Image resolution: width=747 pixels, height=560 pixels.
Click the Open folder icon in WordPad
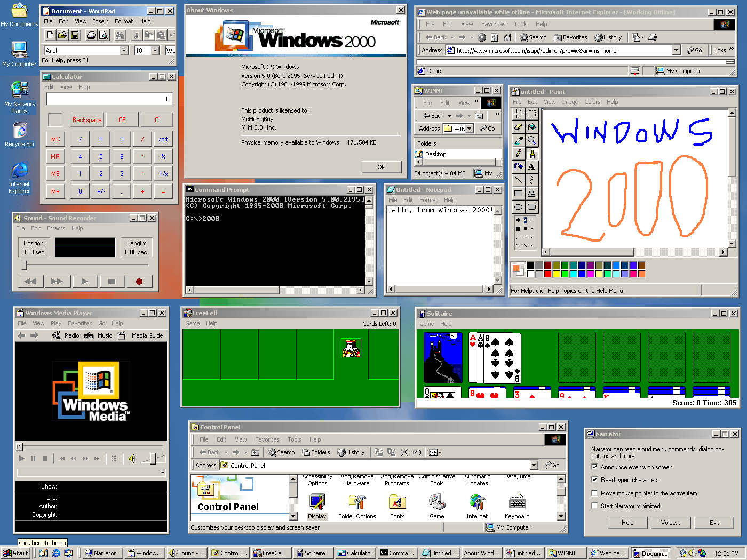(62, 35)
